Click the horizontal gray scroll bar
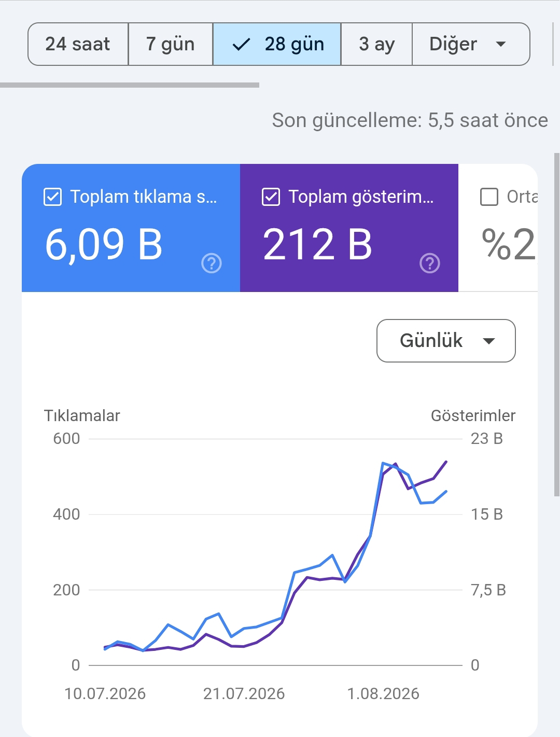The height and width of the screenshot is (737, 560). (130, 85)
